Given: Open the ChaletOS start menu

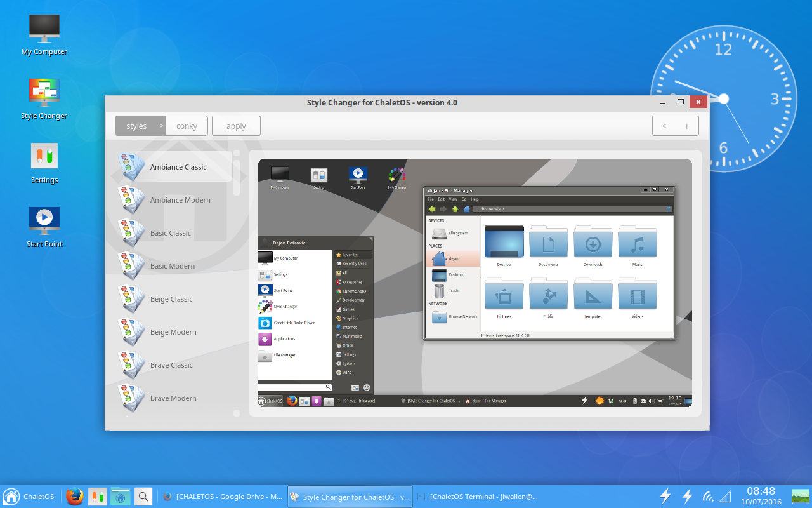Looking at the screenshot, I should pyautogui.click(x=29, y=497).
